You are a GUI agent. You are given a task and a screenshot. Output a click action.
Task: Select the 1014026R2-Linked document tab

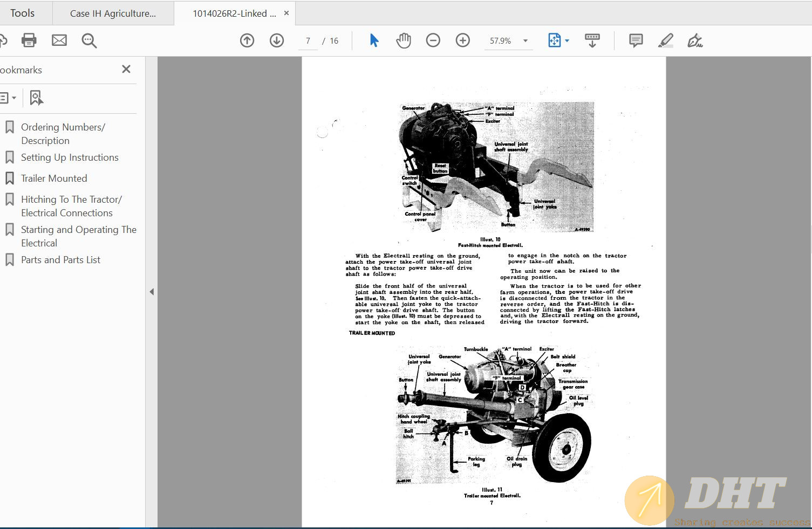click(235, 13)
